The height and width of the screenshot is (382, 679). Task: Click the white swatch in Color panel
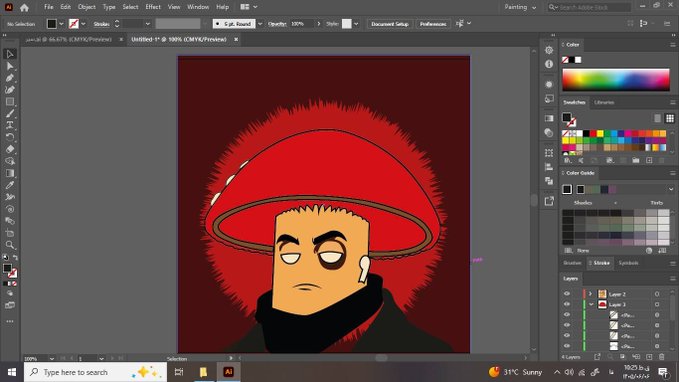pos(578,60)
